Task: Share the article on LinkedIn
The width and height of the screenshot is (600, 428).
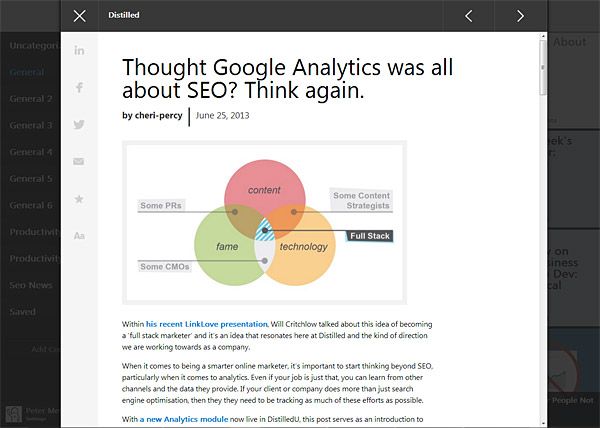Action: click(x=79, y=51)
